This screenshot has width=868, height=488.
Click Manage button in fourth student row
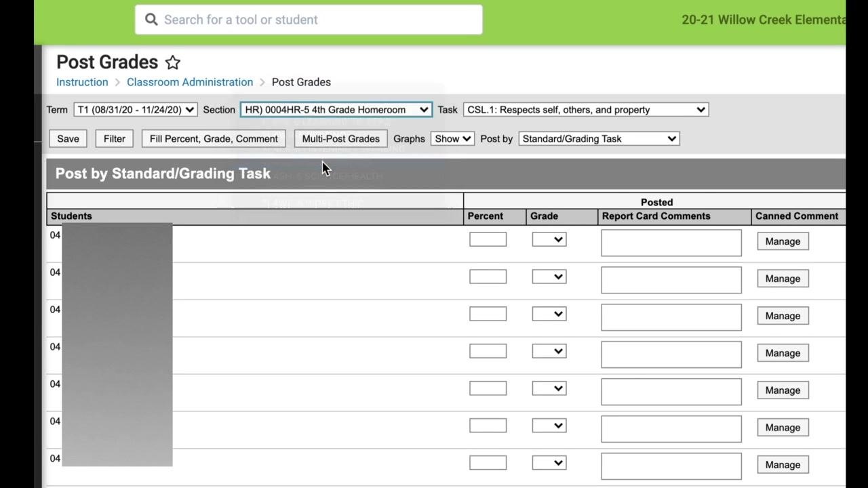click(783, 353)
